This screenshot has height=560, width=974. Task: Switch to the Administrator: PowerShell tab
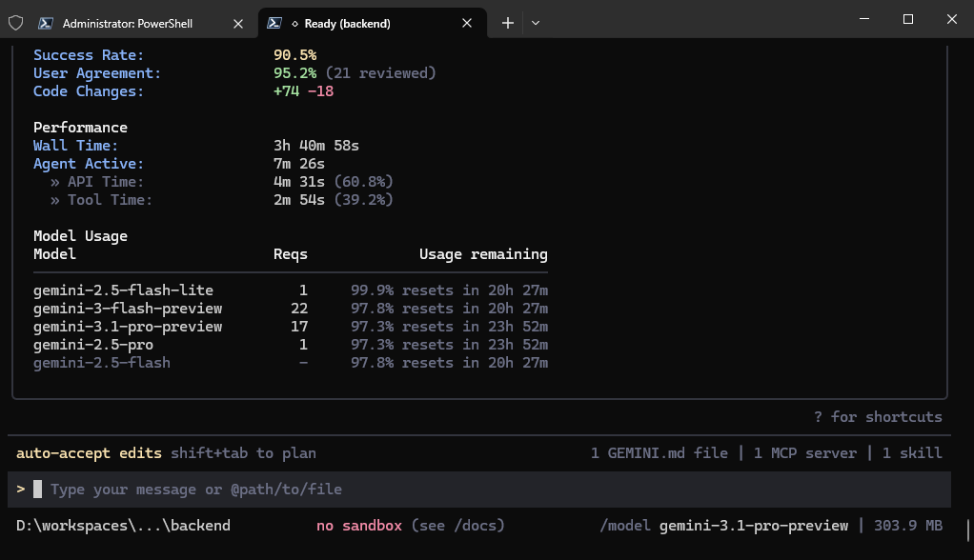[x=128, y=24]
